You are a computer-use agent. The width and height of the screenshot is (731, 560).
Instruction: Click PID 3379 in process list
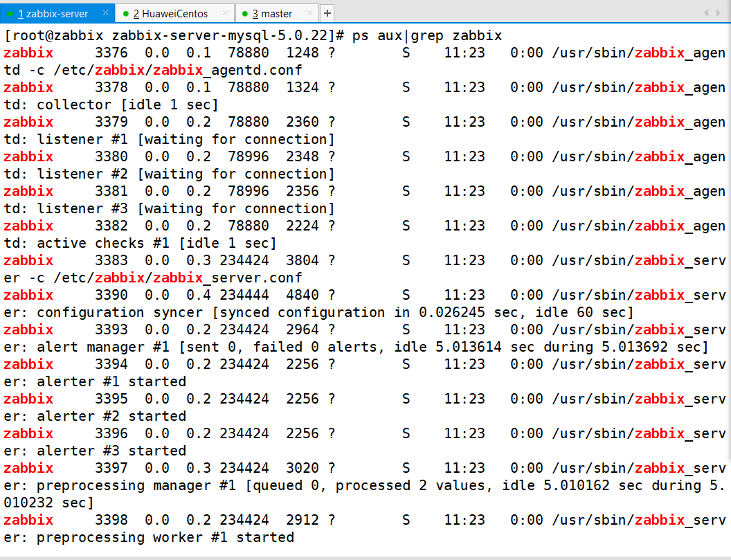(x=111, y=122)
